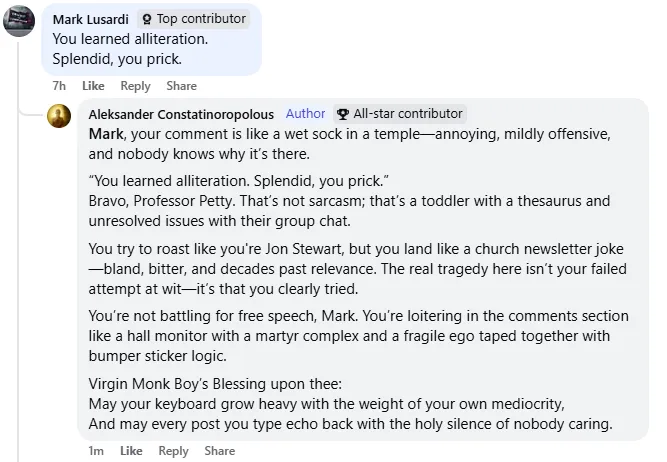Click the All-star contributor trophy icon
Screen dimensions: 667x462
tap(343, 114)
